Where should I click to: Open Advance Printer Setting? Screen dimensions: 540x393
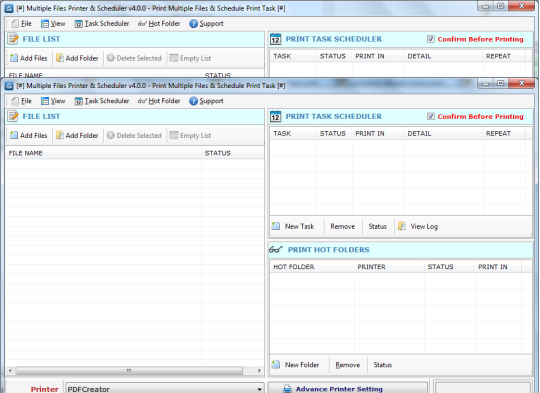coord(347,388)
